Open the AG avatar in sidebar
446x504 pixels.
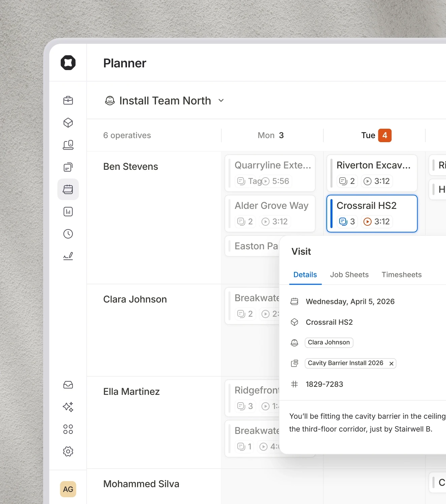coord(68,489)
